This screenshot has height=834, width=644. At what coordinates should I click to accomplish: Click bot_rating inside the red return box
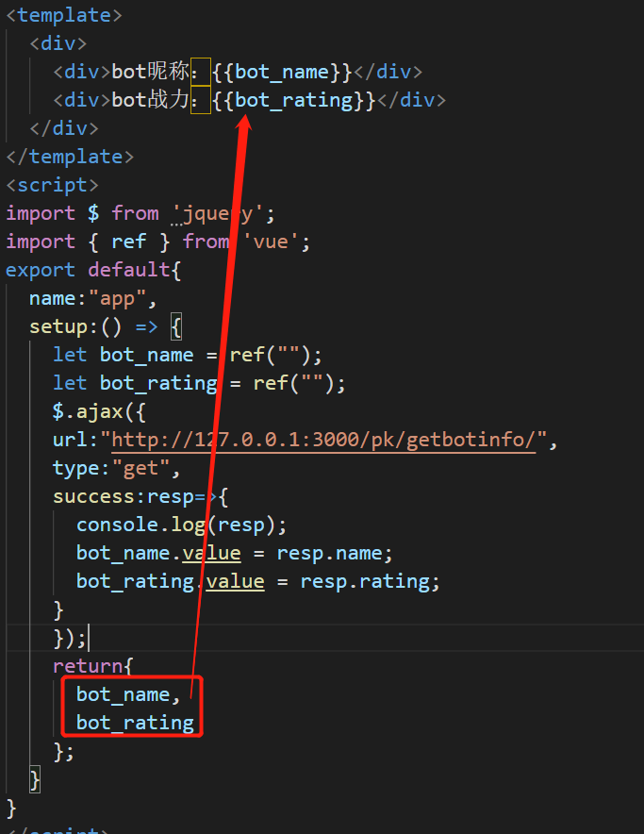pyautogui.click(x=135, y=723)
